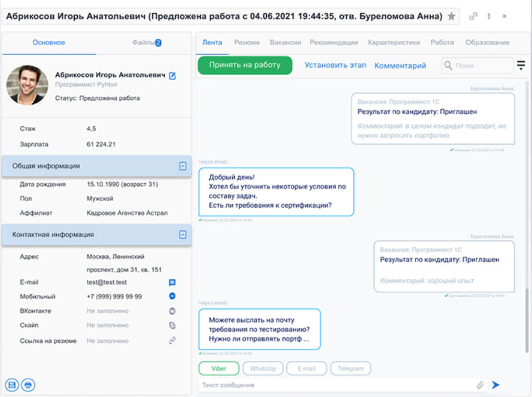Print the candidate card
Viewport: 532px width, 397px height.
28,385
